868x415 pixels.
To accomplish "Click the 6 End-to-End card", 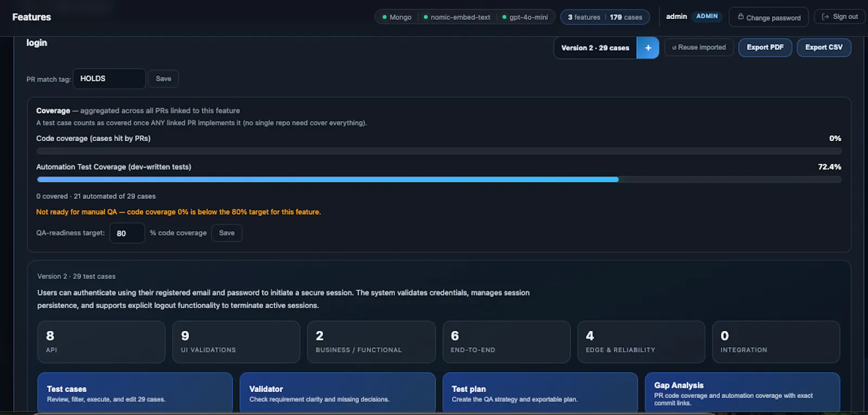I will (x=506, y=342).
